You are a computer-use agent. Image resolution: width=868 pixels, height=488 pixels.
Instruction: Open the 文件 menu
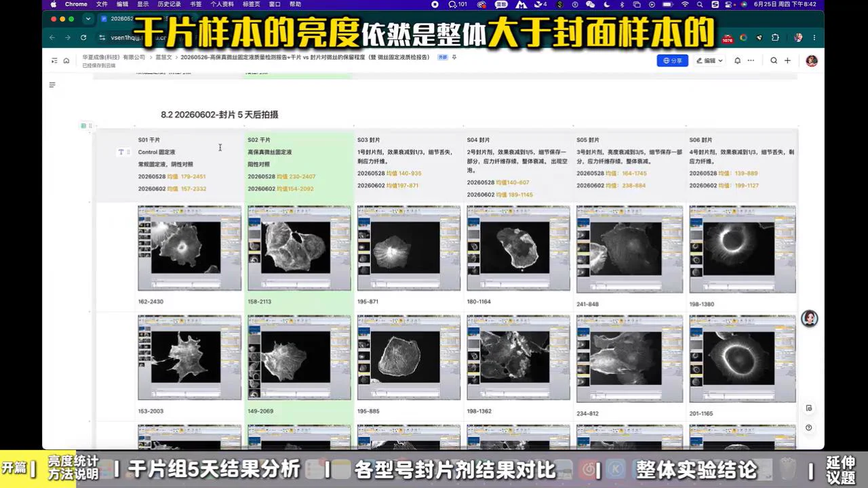(x=102, y=4)
